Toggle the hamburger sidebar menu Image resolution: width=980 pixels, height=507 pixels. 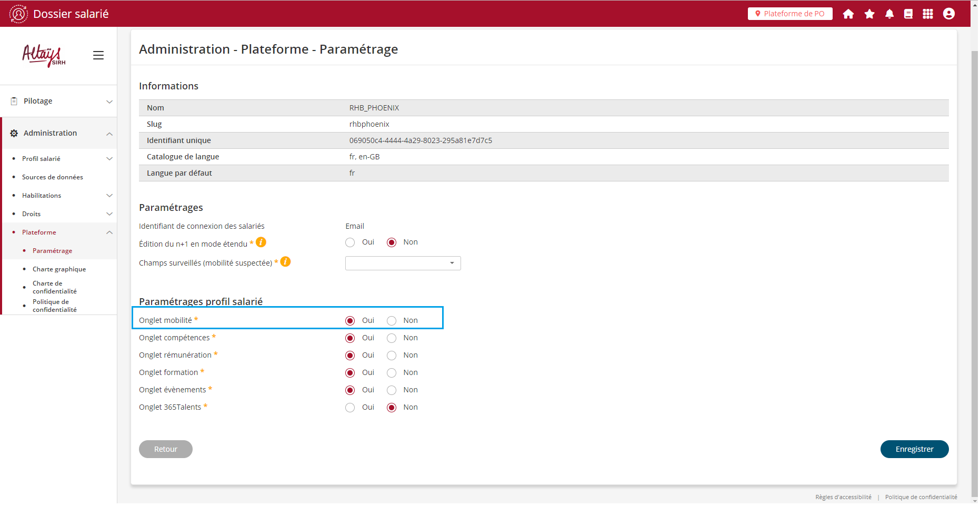[x=98, y=55]
